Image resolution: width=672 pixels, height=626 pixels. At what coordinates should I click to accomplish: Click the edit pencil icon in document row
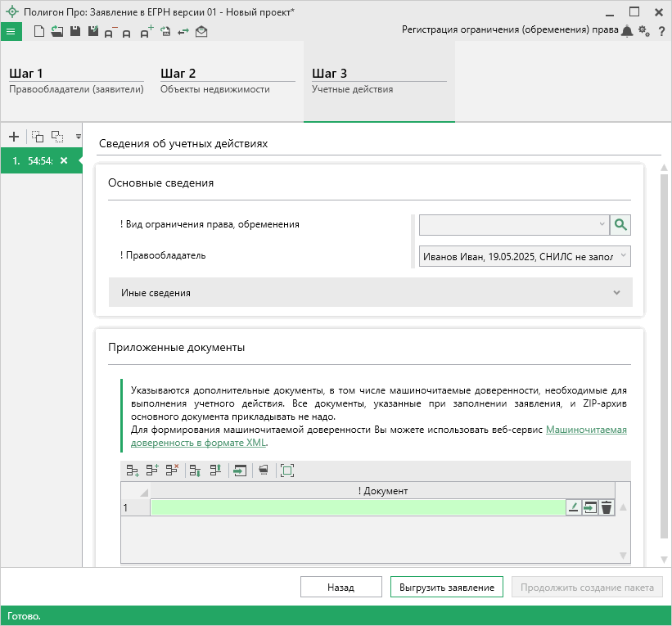[574, 507]
